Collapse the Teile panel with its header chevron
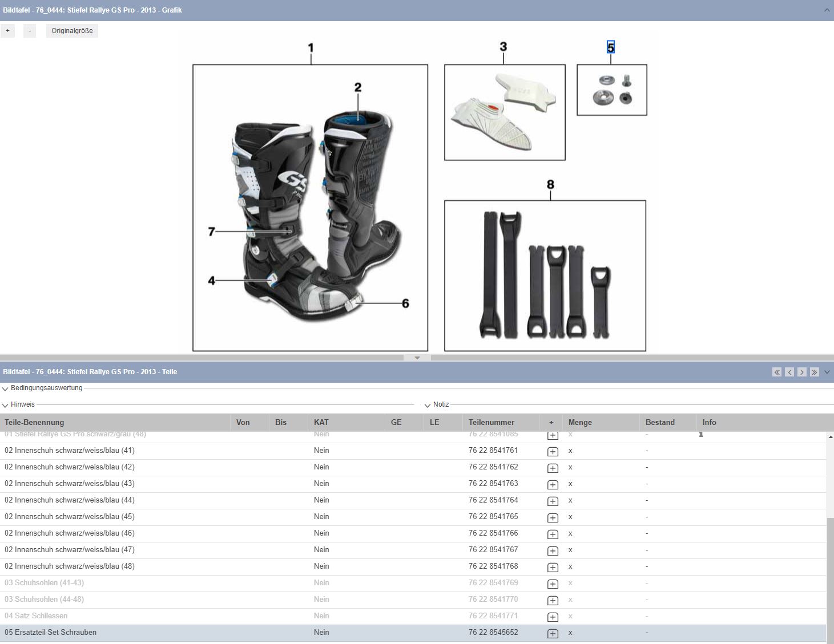This screenshot has height=644, width=834. click(x=827, y=372)
